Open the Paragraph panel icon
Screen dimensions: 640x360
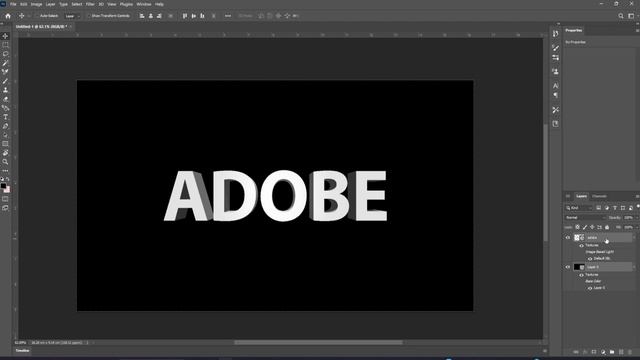point(556,95)
